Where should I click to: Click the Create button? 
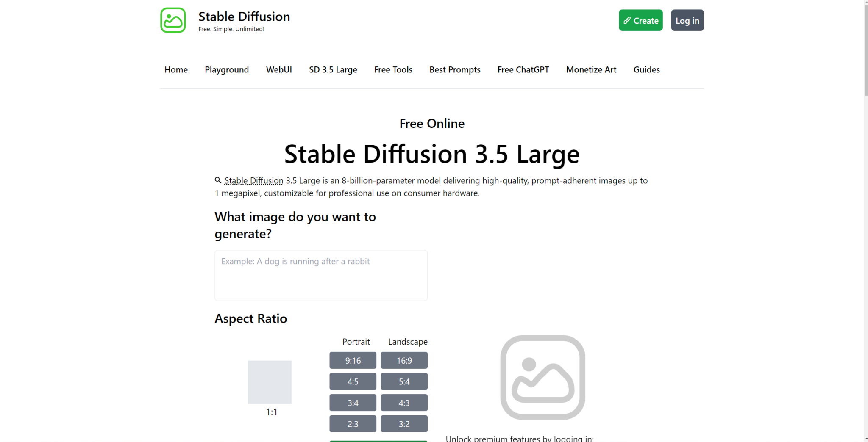point(640,20)
